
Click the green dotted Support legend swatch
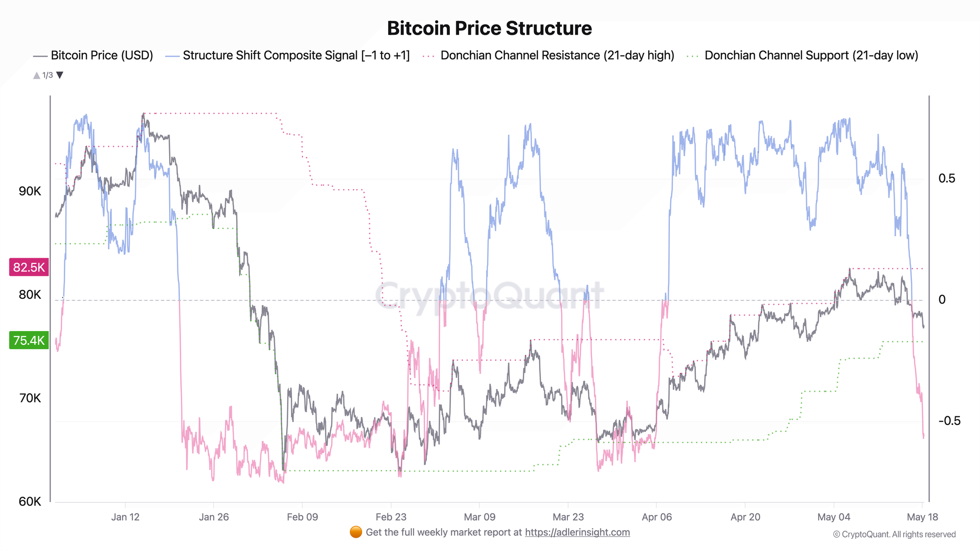693,56
